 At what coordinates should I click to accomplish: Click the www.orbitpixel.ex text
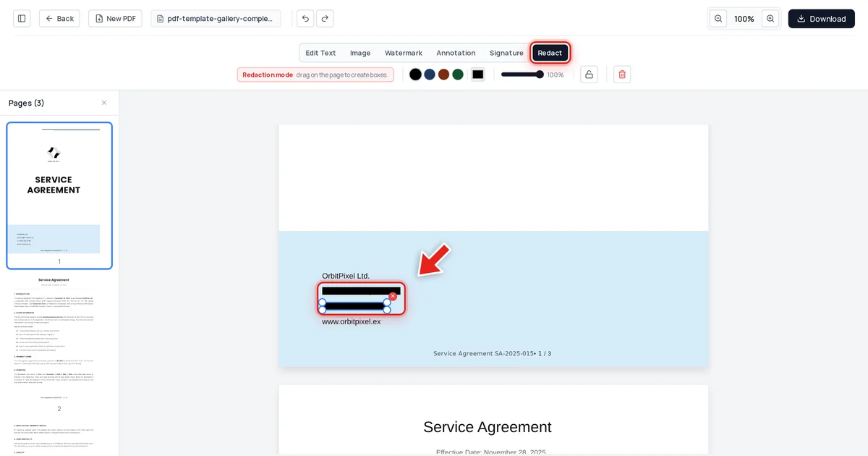[x=352, y=321]
